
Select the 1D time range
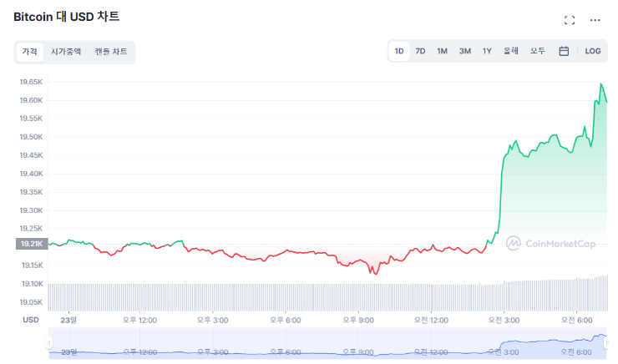[x=399, y=51]
